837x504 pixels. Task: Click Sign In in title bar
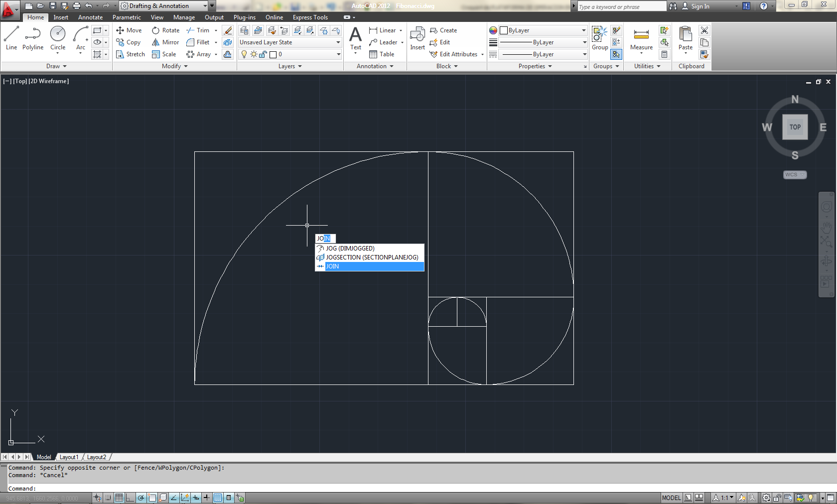tap(696, 6)
